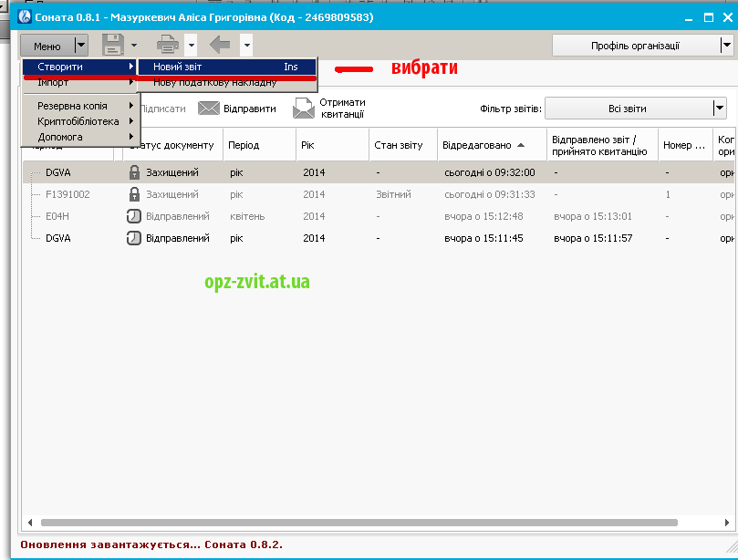The width and height of the screenshot is (738, 560).
Task: Click the сьогодні о 09:31:33 cell
Action: tap(490, 194)
